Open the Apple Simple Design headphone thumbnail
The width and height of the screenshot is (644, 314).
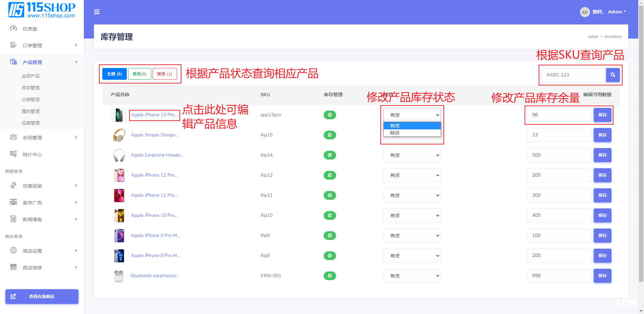tap(119, 135)
